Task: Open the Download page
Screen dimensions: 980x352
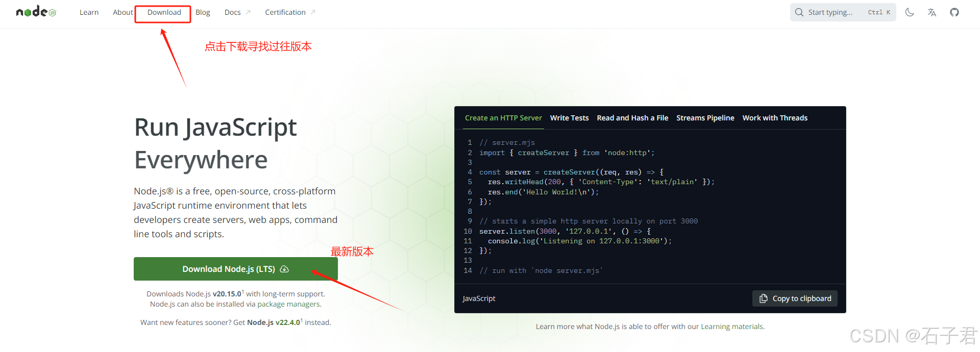Action: 164,12
